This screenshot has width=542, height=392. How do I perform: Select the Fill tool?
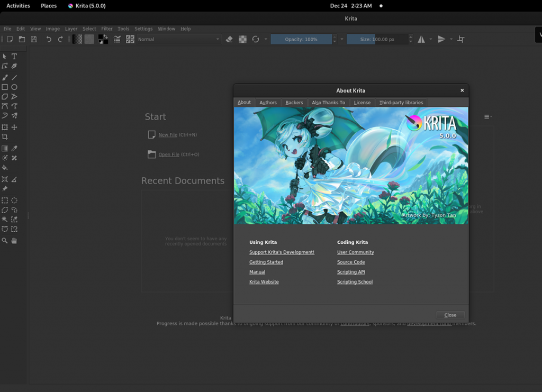coord(5,168)
